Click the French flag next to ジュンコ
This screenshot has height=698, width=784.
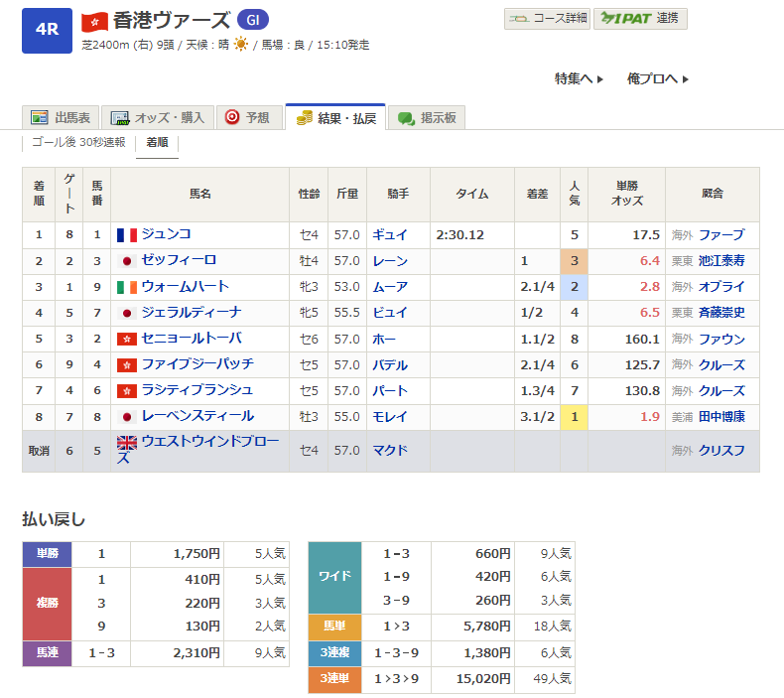126,235
